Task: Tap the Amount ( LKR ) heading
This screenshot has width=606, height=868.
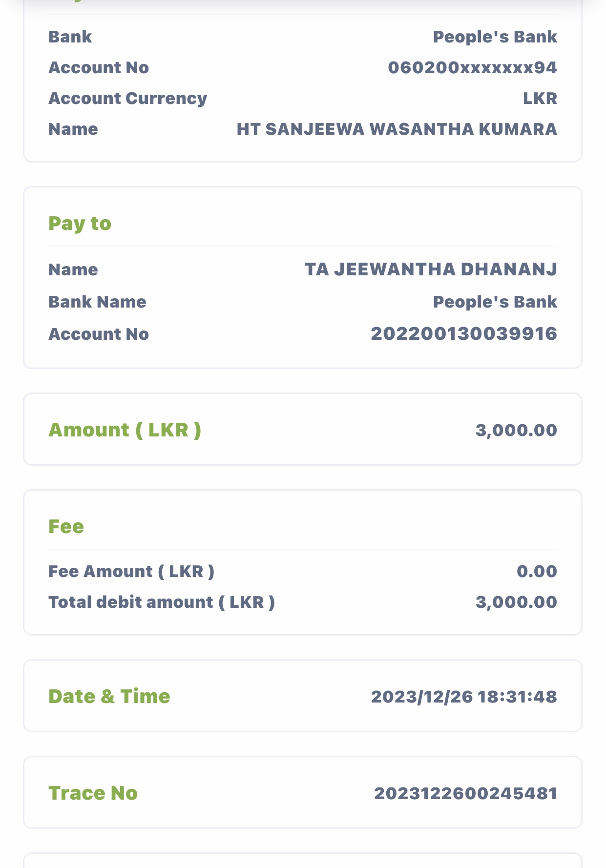Action: [x=125, y=430]
